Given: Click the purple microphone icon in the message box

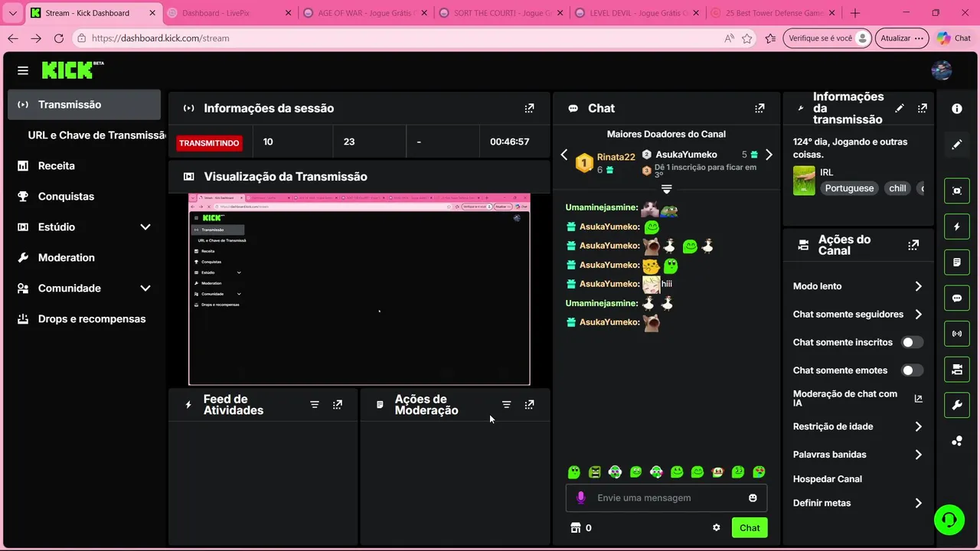Looking at the screenshot, I should [580, 497].
